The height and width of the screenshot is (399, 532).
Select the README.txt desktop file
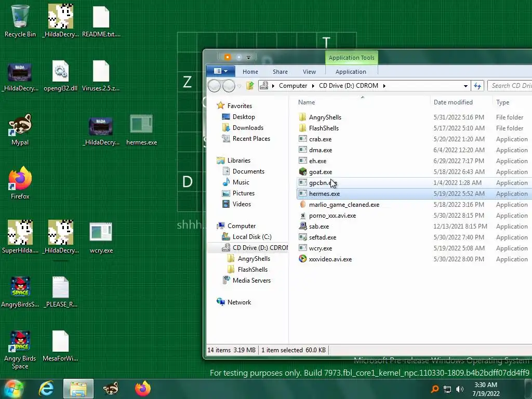tap(101, 21)
